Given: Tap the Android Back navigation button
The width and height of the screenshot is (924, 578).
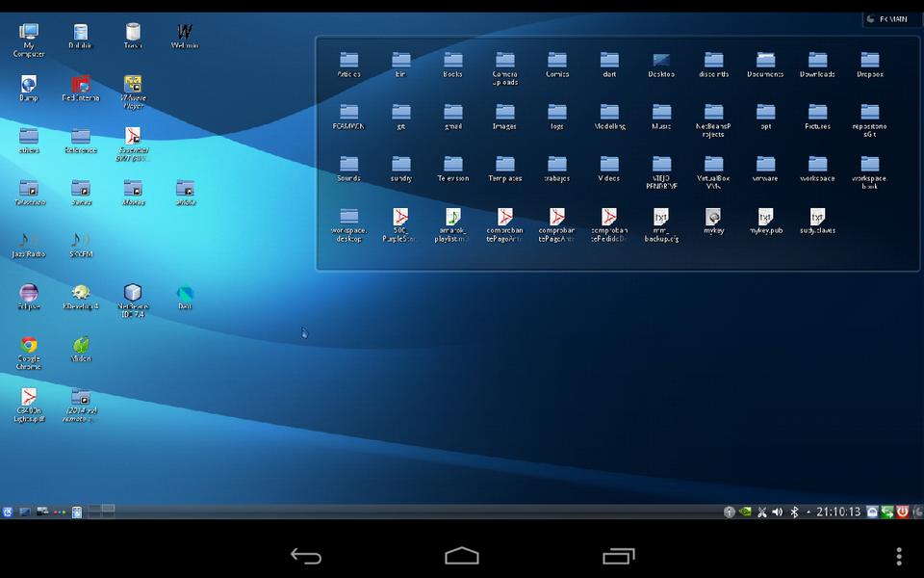Looking at the screenshot, I should 306,556.
